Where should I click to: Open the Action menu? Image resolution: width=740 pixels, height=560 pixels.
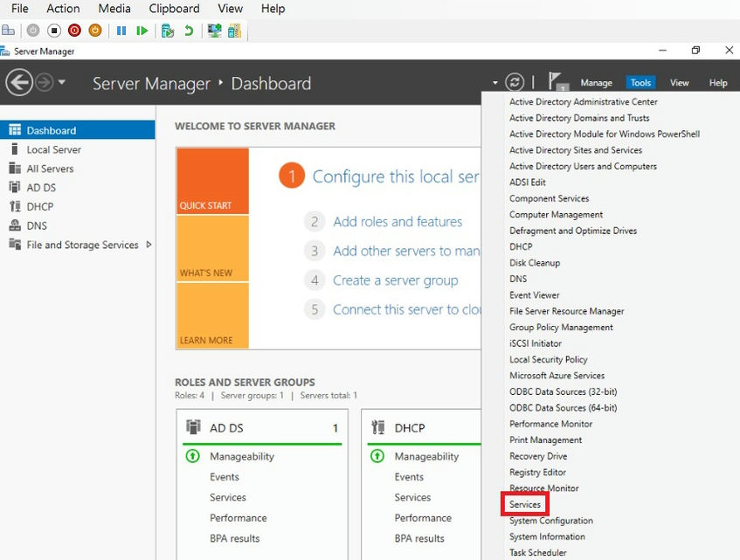click(x=63, y=9)
